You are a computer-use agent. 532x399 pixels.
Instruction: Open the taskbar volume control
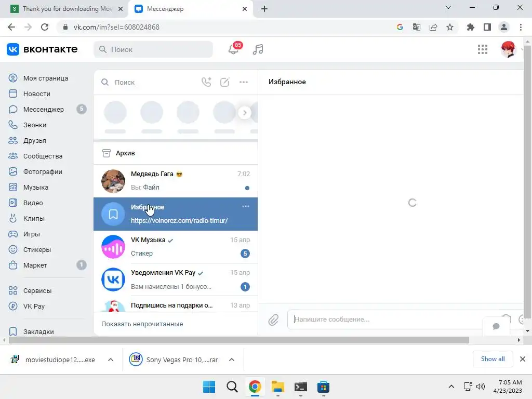(481, 387)
